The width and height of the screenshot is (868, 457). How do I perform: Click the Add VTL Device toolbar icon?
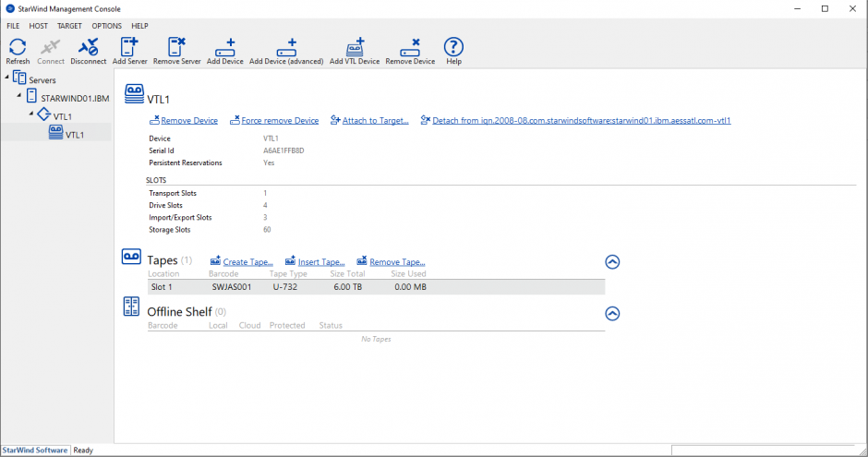point(355,48)
